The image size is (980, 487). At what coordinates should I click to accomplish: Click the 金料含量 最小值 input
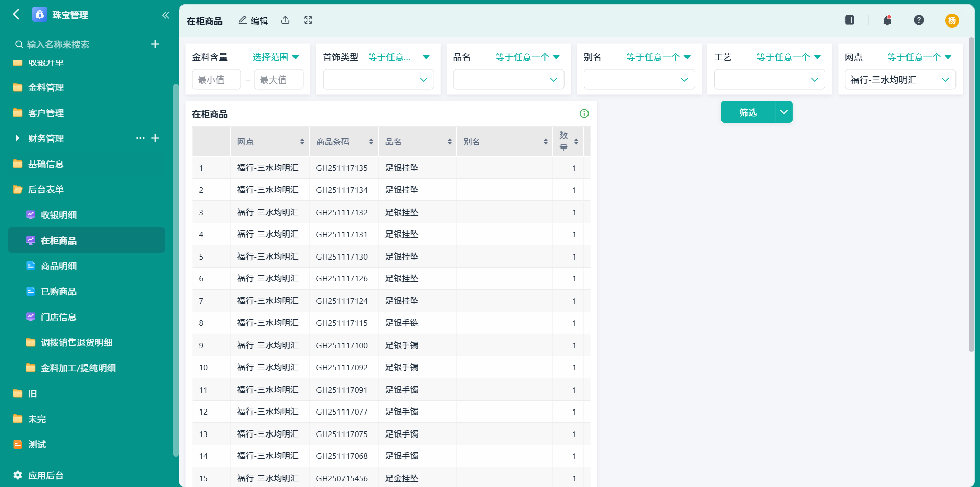(216, 80)
